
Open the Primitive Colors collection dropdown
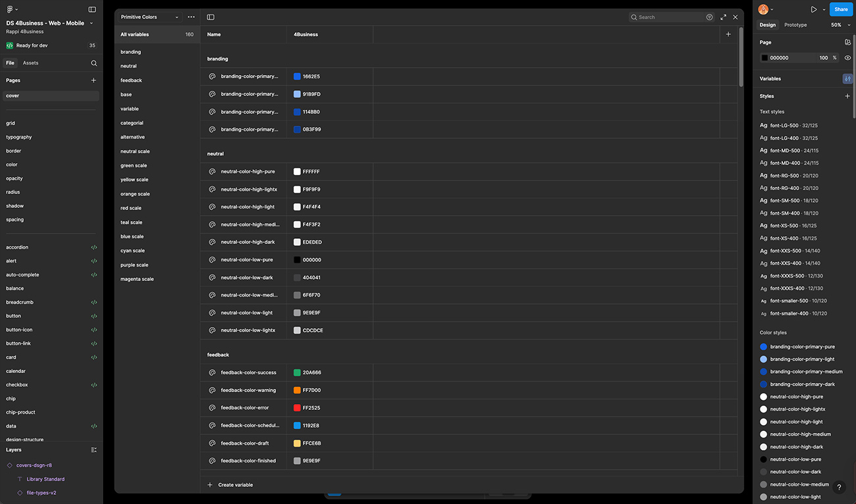coord(149,17)
